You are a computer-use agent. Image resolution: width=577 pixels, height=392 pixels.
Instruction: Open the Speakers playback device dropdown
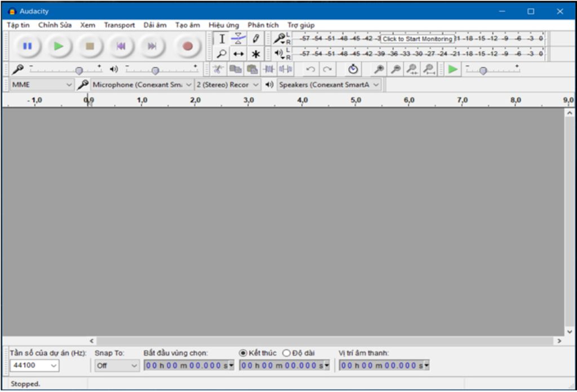point(329,85)
